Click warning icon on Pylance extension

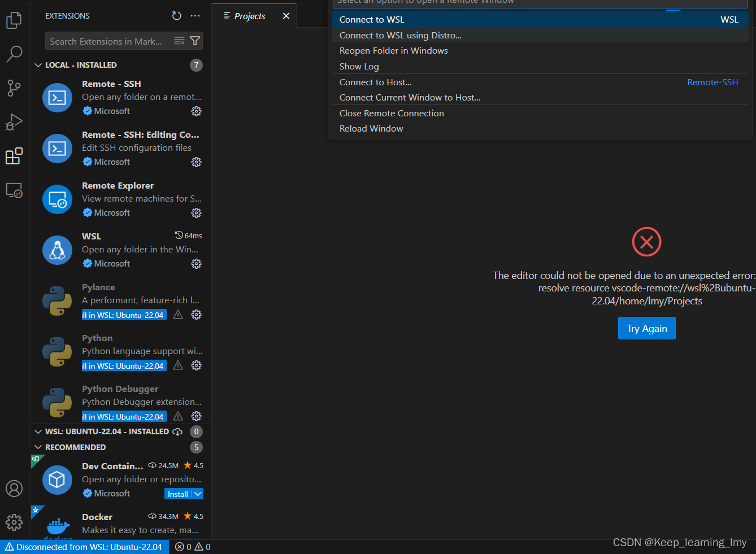click(x=178, y=315)
